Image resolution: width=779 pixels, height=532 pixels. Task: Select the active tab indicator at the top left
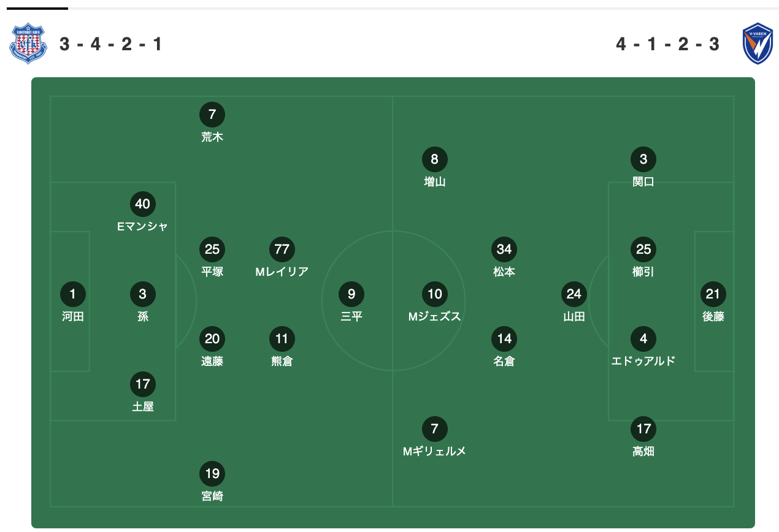click(x=37, y=9)
